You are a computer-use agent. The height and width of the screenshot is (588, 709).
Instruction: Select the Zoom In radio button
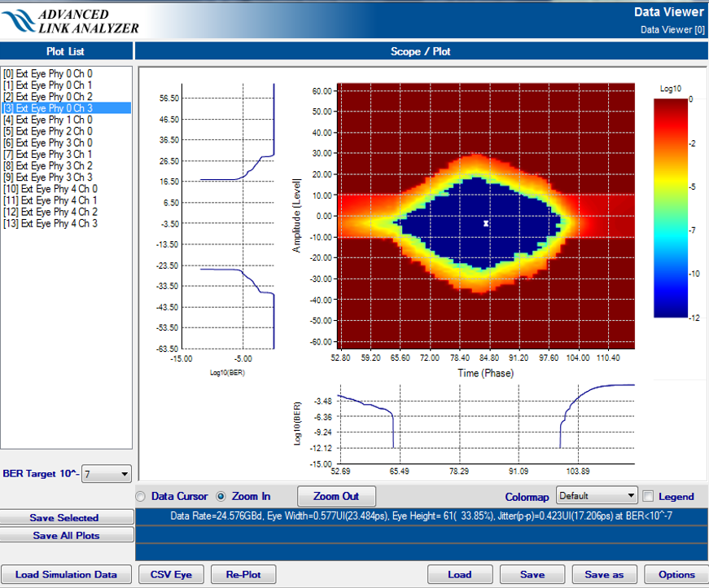[221, 496]
